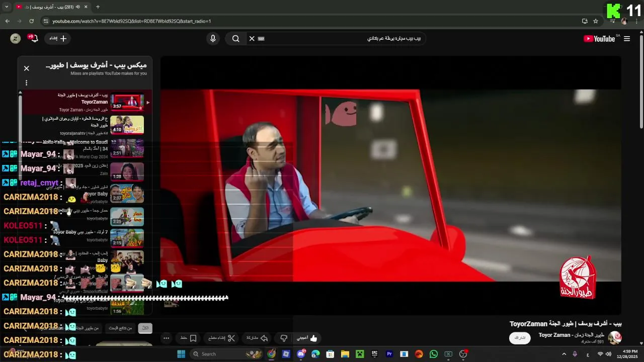Bookmark this page with the star icon

596,21
